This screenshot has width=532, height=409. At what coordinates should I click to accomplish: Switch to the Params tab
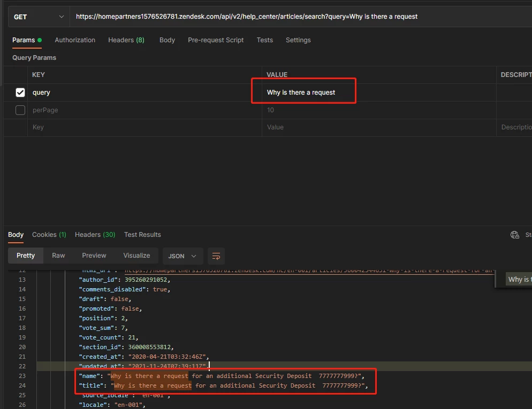point(27,40)
